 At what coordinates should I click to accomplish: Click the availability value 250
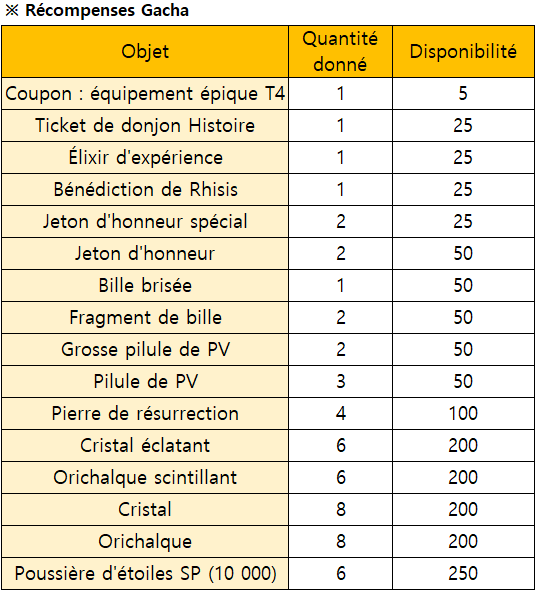pos(463,573)
